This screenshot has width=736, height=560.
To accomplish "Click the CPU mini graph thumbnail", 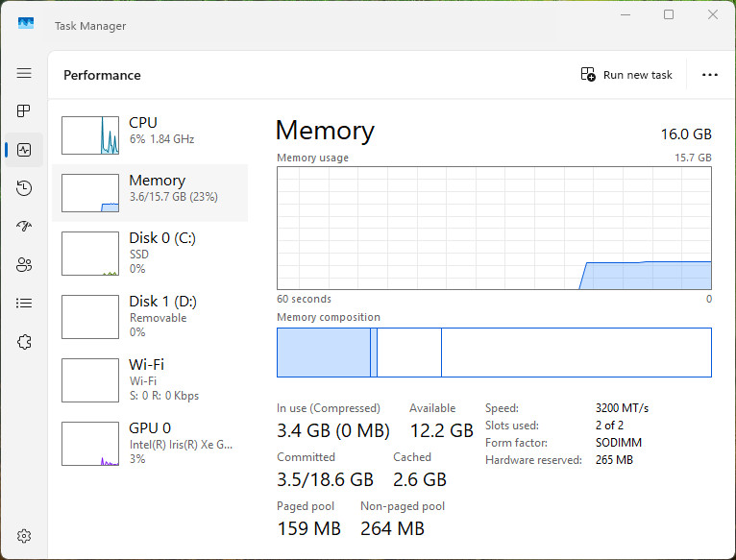I will pyautogui.click(x=90, y=135).
